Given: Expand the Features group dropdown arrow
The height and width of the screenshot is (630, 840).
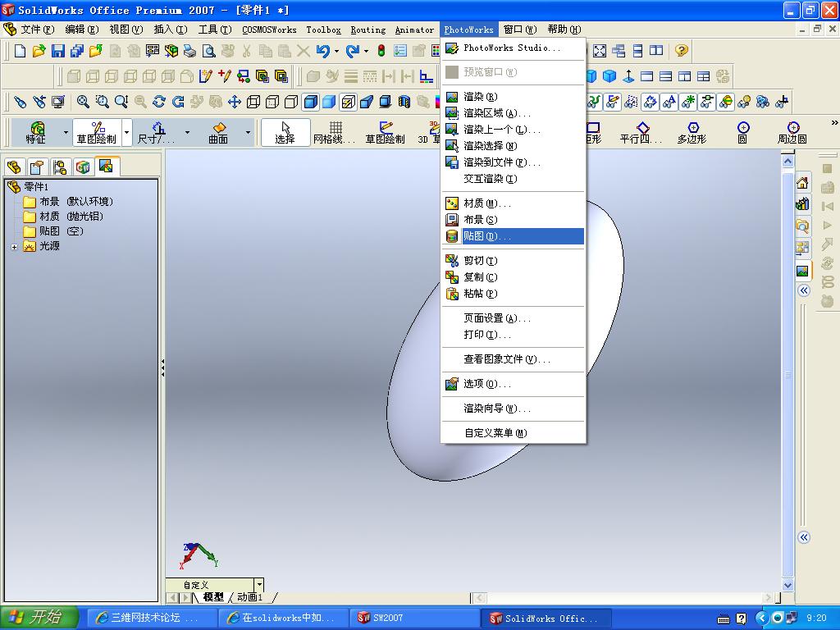Looking at the screenshot, I should click(x=66, y=132).
